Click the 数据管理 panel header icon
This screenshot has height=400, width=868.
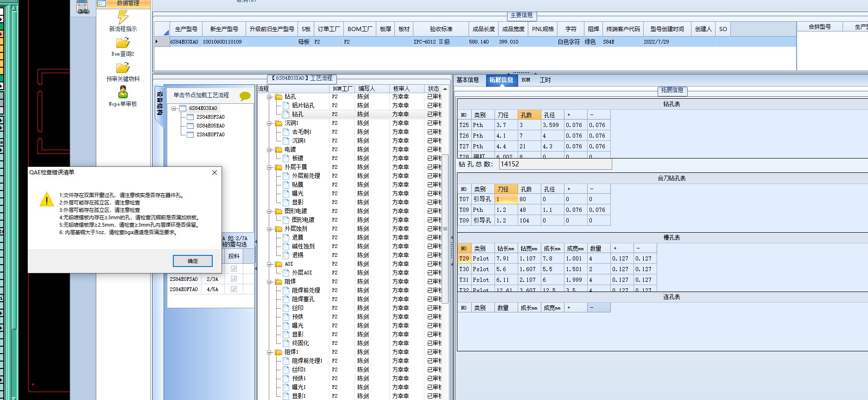(x=102, y=3)
